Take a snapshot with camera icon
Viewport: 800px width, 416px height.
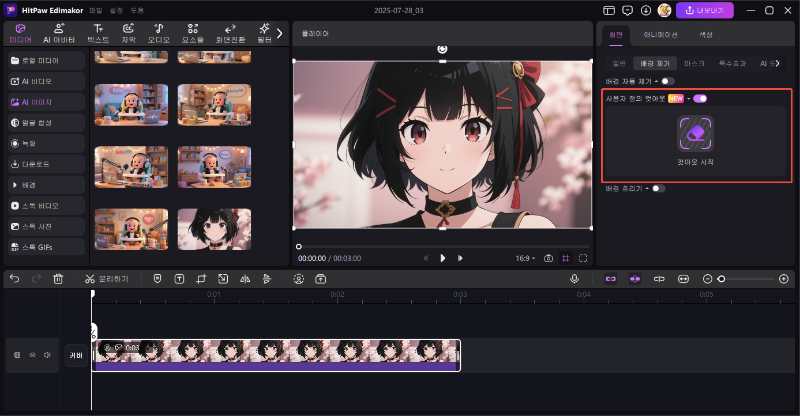click(548, 258)
